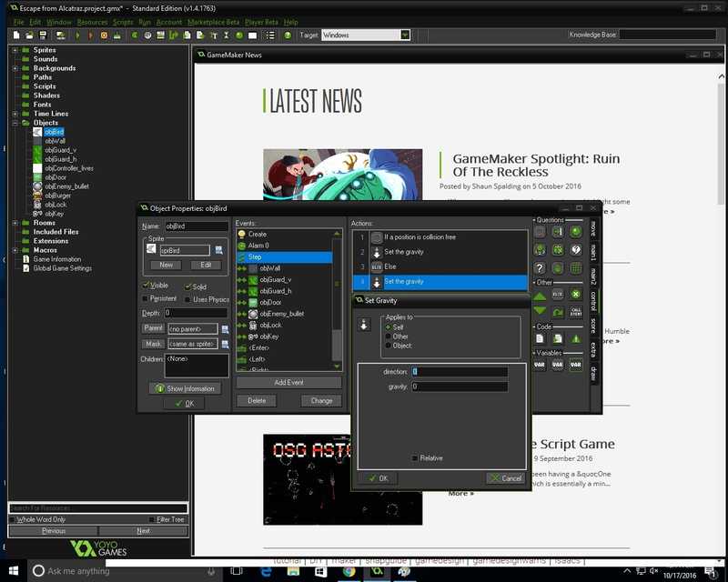
Task: Collapse the Objects folder in resource tree
Action: 15,123
